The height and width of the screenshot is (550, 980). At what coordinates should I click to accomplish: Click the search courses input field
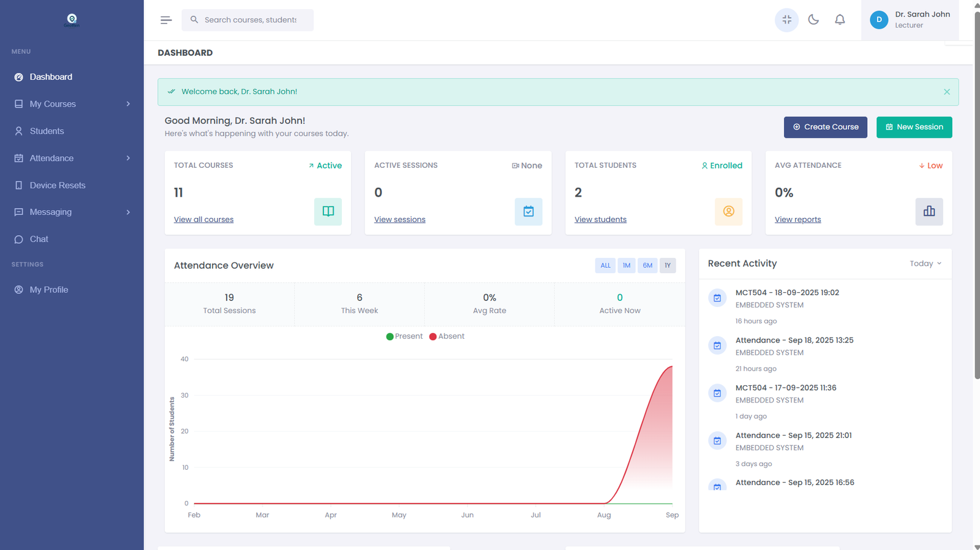(x=251, y=20)
